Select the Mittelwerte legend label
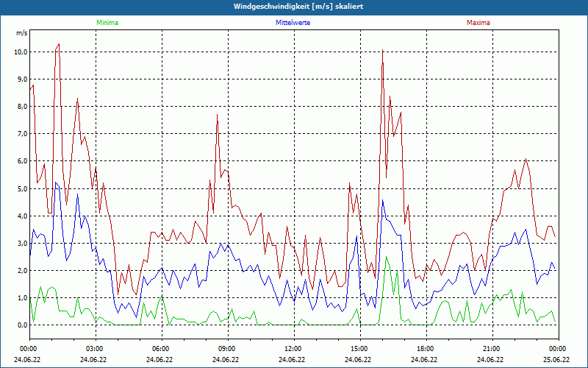588x368 pixels. pyautogui.click(x=293, y=23)
